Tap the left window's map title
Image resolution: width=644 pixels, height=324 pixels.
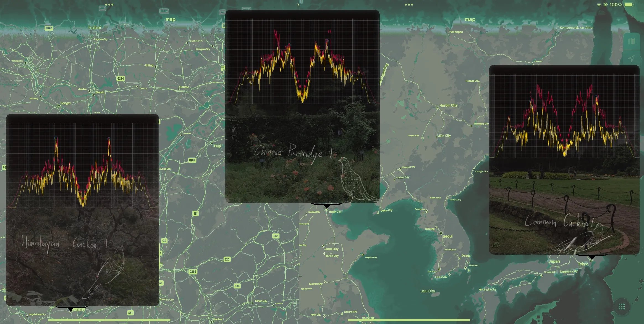click(170, 19)
